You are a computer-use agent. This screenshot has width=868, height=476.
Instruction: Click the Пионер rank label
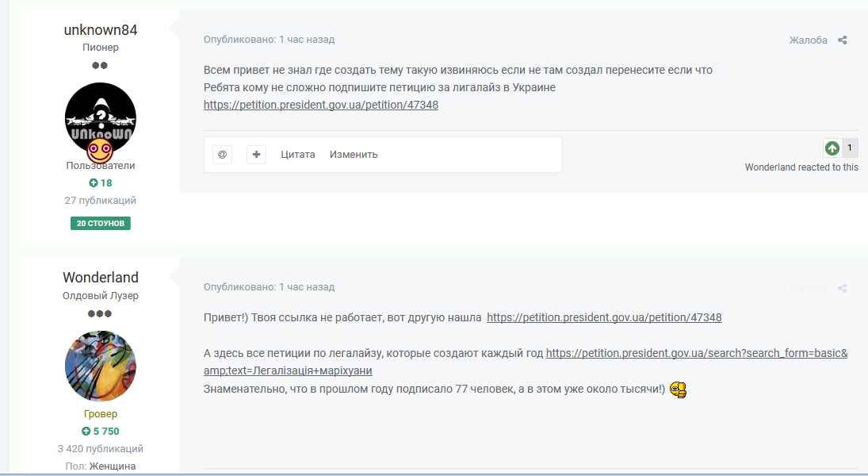[100, 48]
